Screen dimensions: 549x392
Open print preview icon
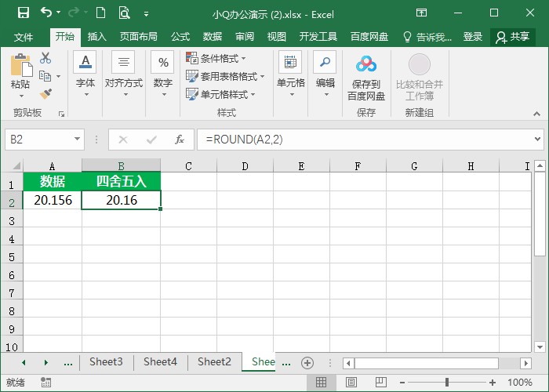click(124, 13)
